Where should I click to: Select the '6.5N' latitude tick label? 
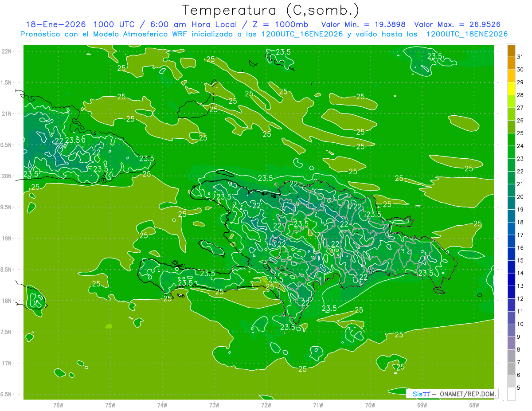(7, 394)
